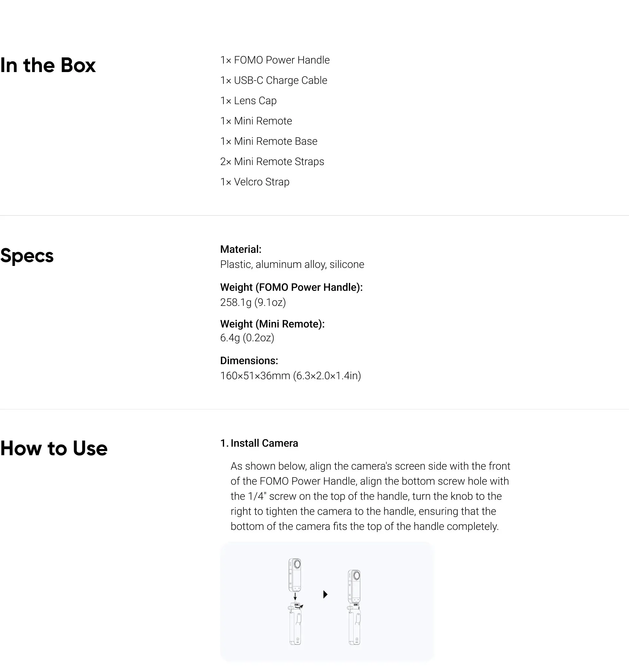629x672 pixels.
Task: Click the 1. Install Camera step title
Action: tap(259, 443)
